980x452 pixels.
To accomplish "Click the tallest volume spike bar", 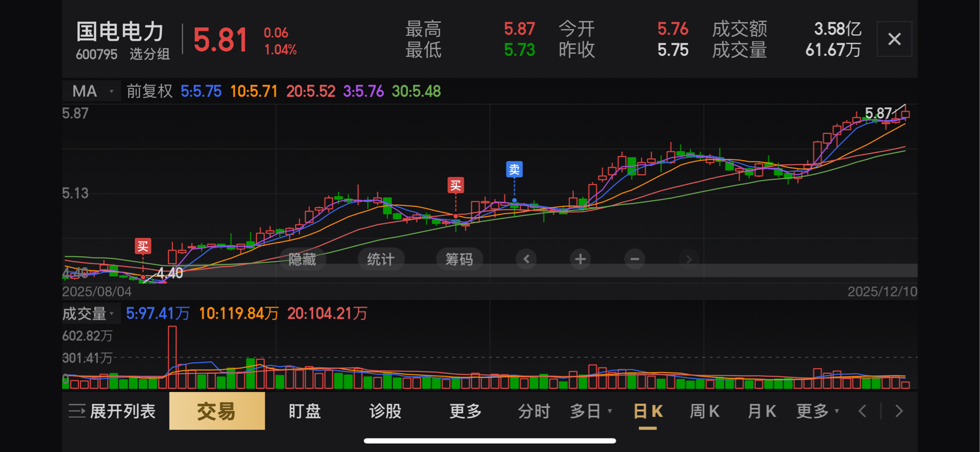I will click(172, 357).
